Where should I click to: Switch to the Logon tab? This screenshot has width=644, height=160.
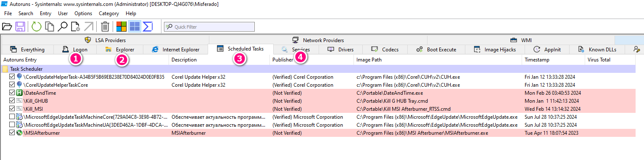point(75,50)
